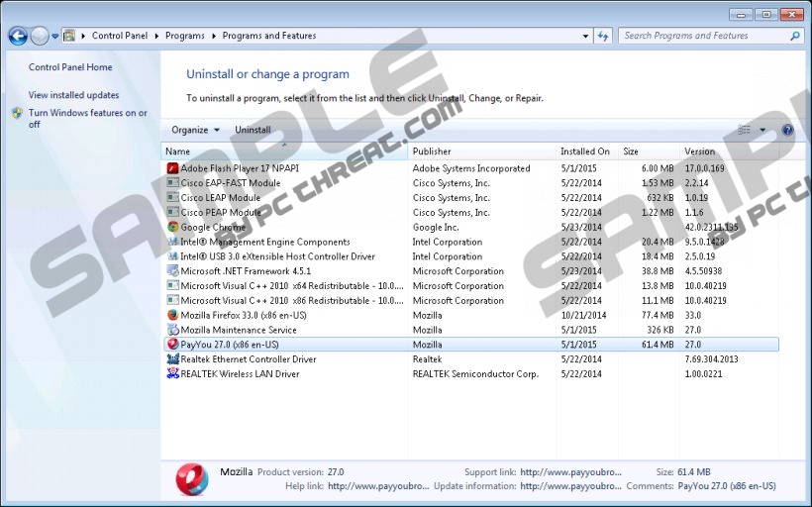The width and height of the screenshot is (812, 507).
Task: Sort by Name column header
Action: (x=284, y=152)
